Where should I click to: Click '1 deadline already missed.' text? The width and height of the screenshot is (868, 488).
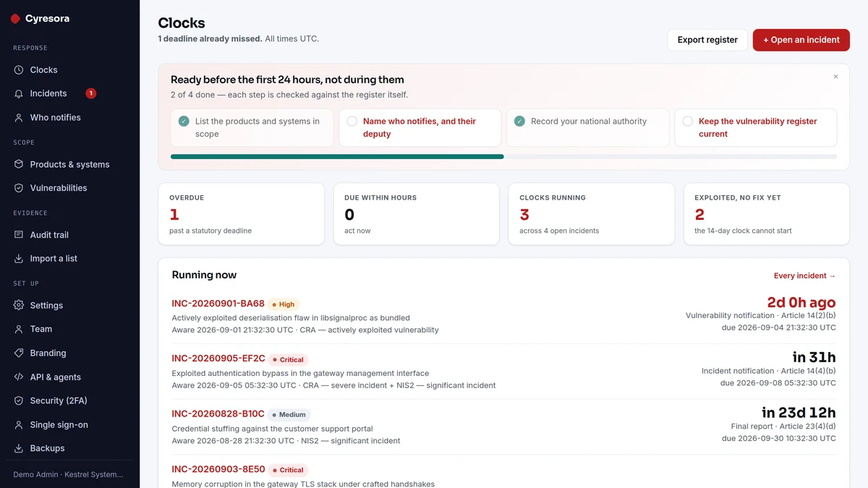click(210, 39)
